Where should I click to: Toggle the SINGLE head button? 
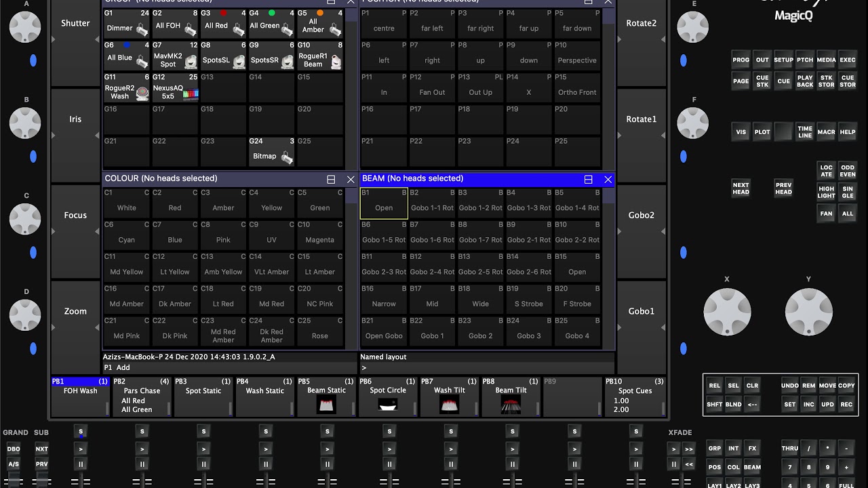pos(848,192)
